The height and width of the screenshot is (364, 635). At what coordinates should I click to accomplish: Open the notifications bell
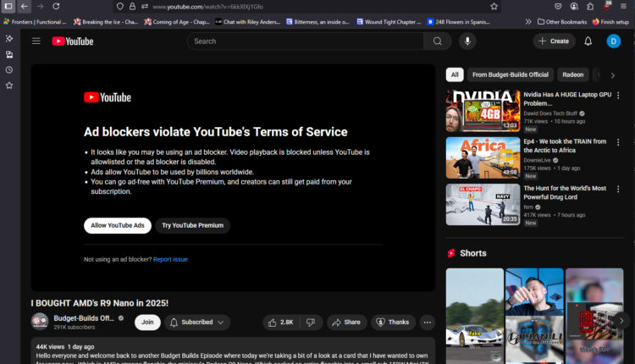(588, 41)
